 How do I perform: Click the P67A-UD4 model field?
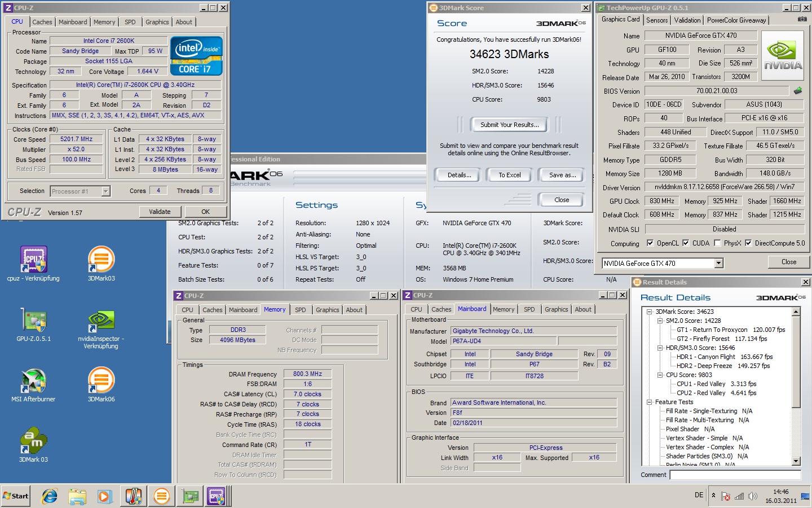click(x=504, y=341)
